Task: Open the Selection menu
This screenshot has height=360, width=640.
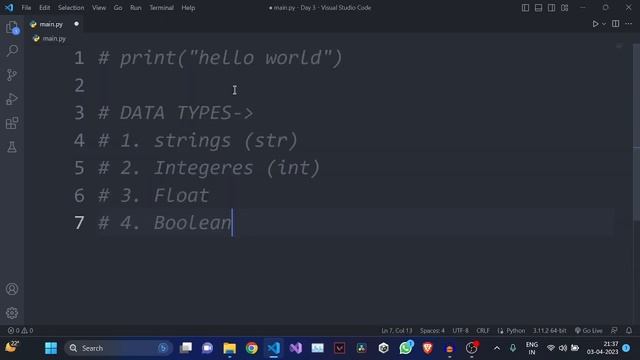Action: point(71,8)
